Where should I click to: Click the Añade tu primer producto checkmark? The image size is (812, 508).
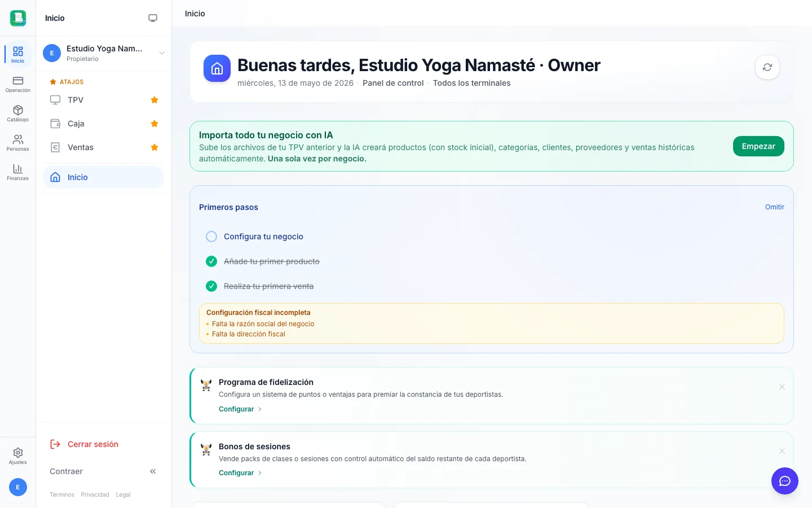click(x=211, y=261)
